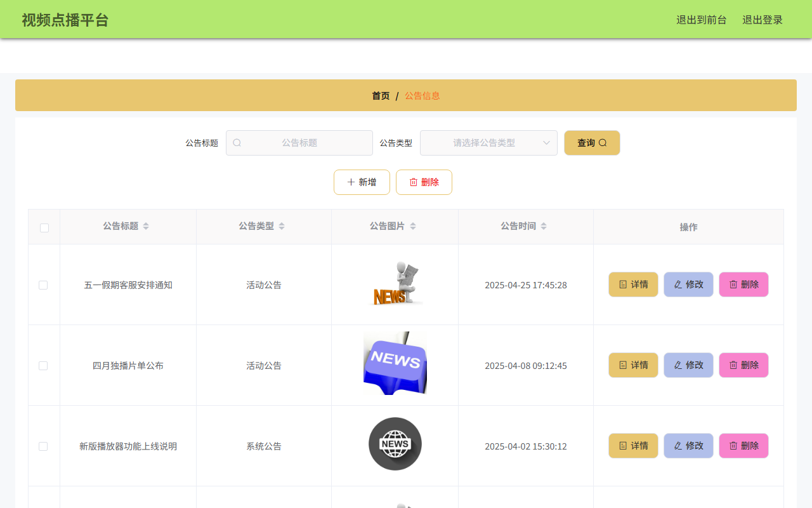Viewport: 812px width, 508px height.
Task: Check the row for 五一假期客服安排通知
Action: (43, 285)
